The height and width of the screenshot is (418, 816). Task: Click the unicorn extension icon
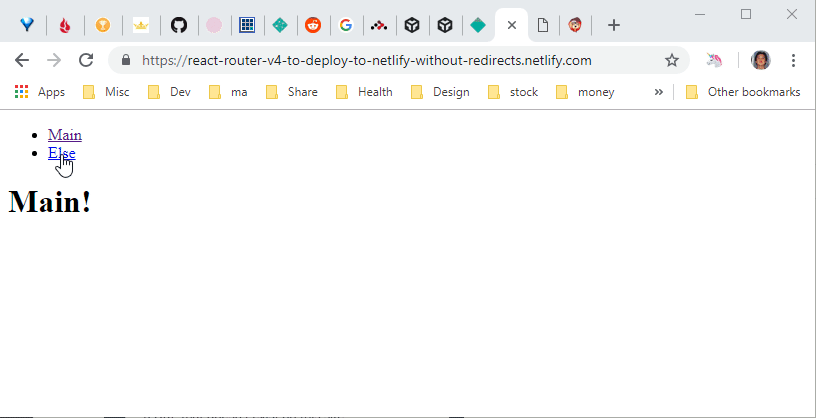click(715, 60)
